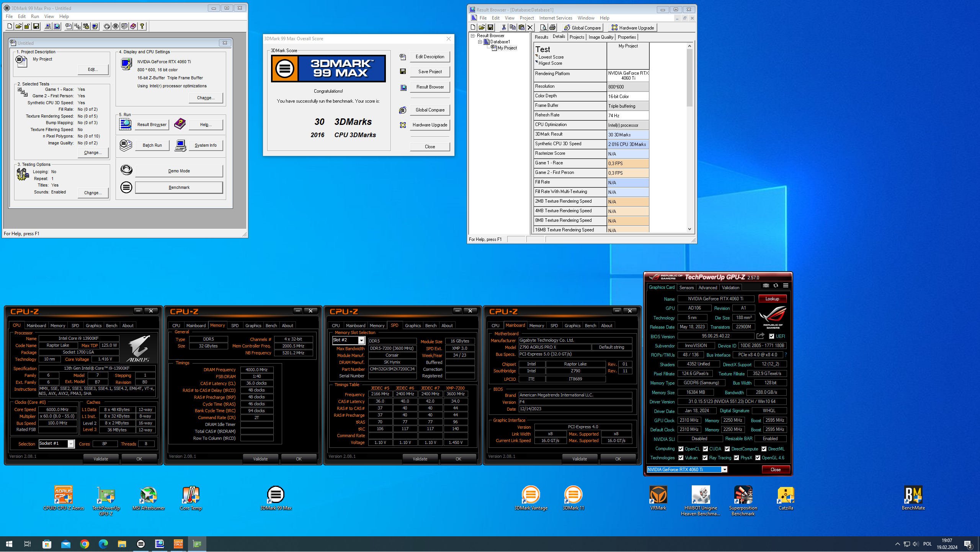Click the Delete X icon in the Result Browser toolbar
The width and height of the screenshot is (980, 552).
tap(530, 27)
